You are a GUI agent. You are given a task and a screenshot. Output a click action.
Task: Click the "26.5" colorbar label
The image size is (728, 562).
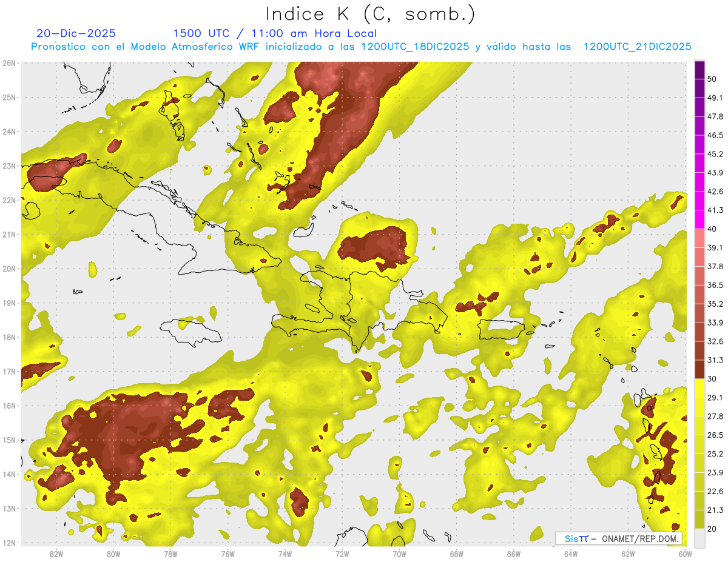715,435
